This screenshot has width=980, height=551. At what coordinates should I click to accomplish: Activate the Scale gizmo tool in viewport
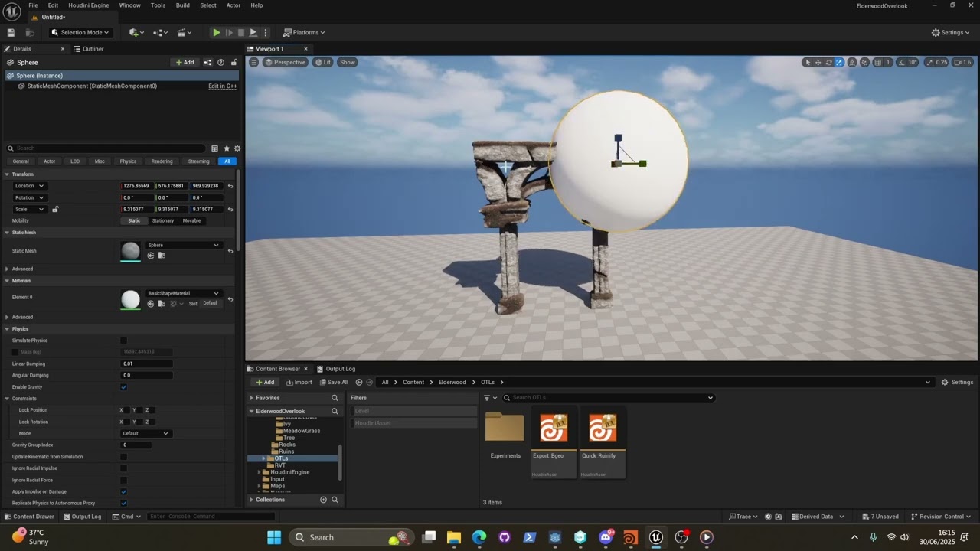tap(839, 62)
